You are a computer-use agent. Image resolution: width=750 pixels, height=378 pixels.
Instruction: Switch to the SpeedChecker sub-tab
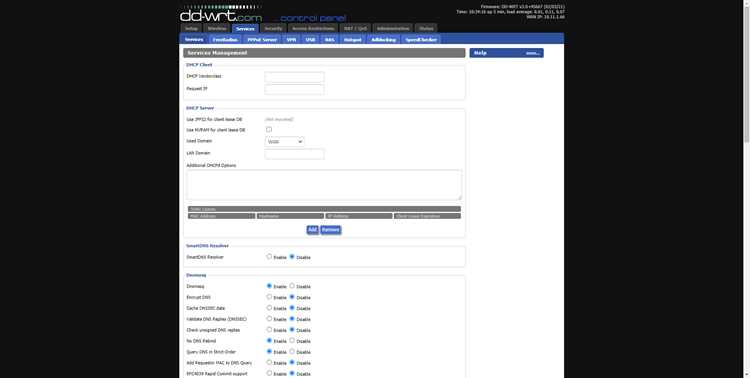421,40
